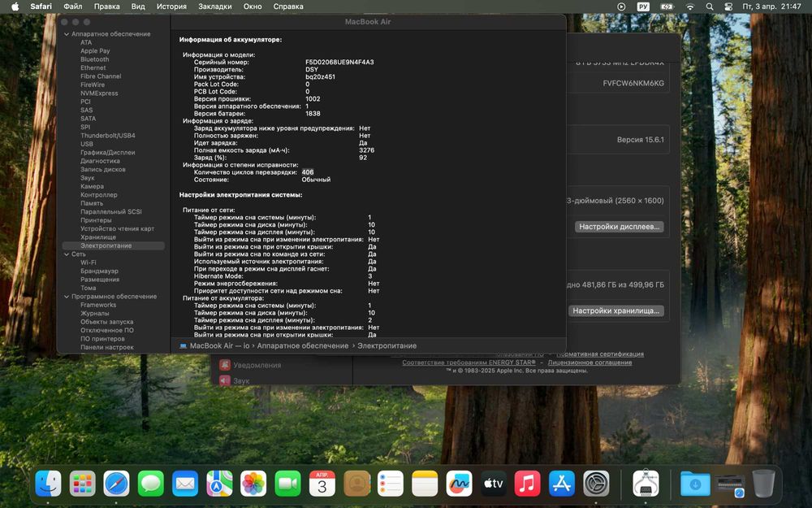
Task: Select Брандмауэр in the sidebar
Action: (x=99, y=271)
